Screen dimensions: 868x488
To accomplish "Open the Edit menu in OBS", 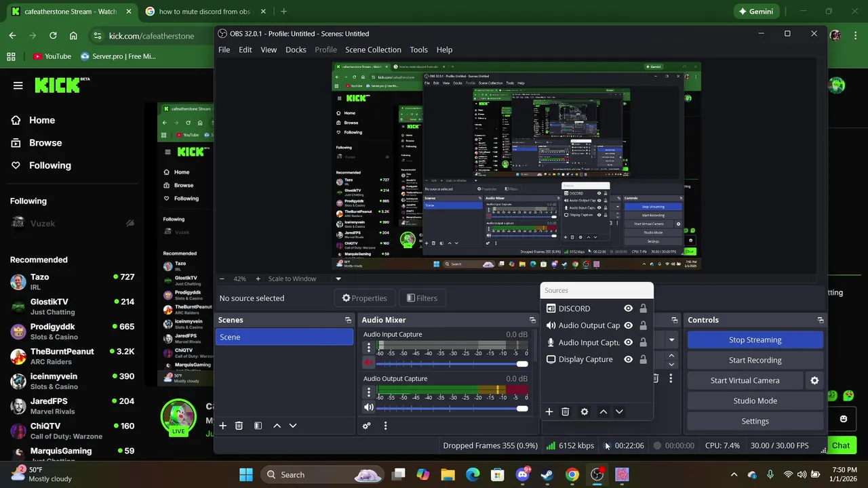I will click(x=245, y=49).
